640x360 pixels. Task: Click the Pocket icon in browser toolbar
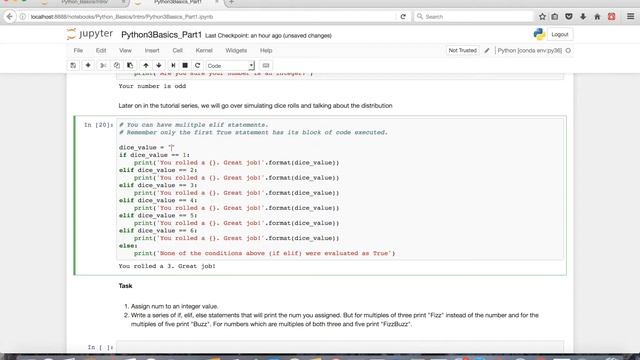569,17
